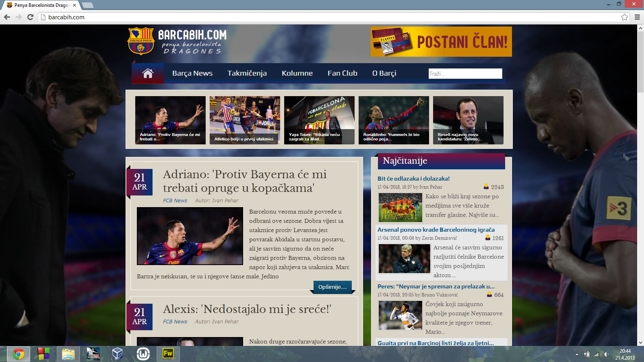Open the Adriano article headline
This screenshot has height=362, width=644.
(x=245, y=181)
